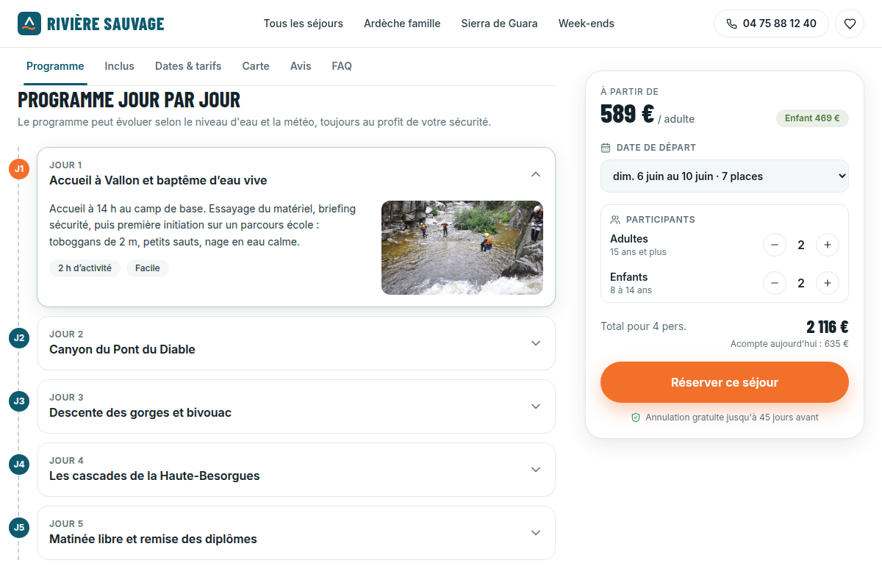Screen dimensions: 882x588
Task: Click the orange J1 timeline badge
Action: [19, 169]
